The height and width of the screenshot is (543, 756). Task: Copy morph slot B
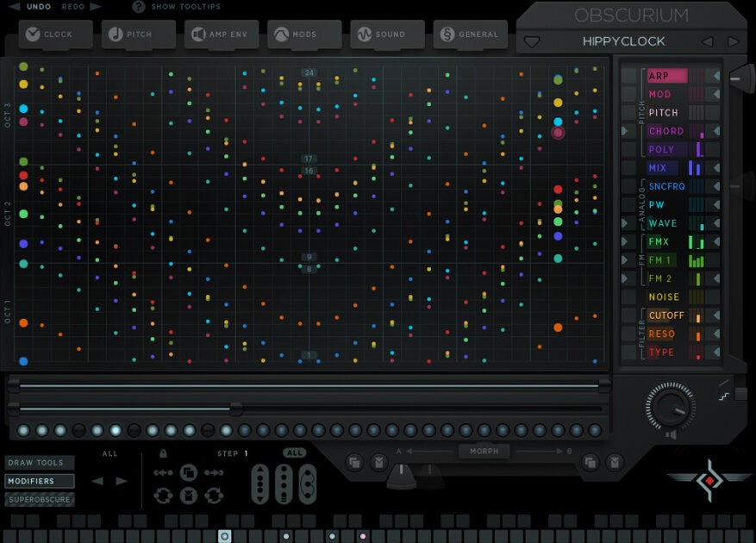click(x=590, y=463)
